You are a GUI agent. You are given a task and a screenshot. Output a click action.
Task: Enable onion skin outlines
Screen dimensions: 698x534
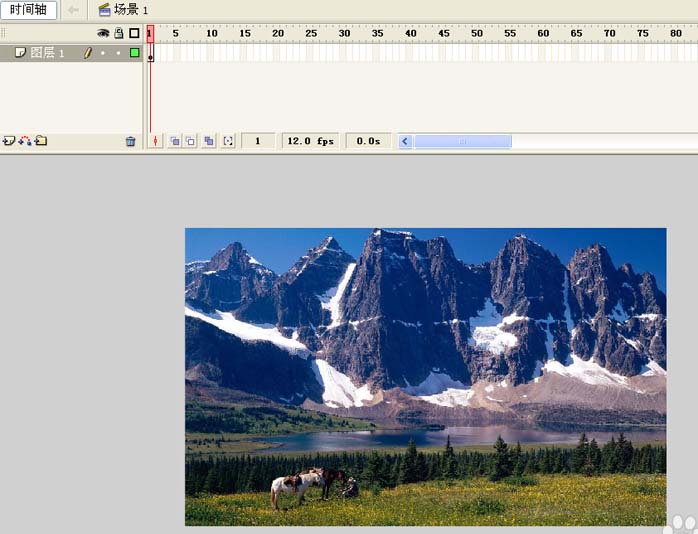point(191,141)
